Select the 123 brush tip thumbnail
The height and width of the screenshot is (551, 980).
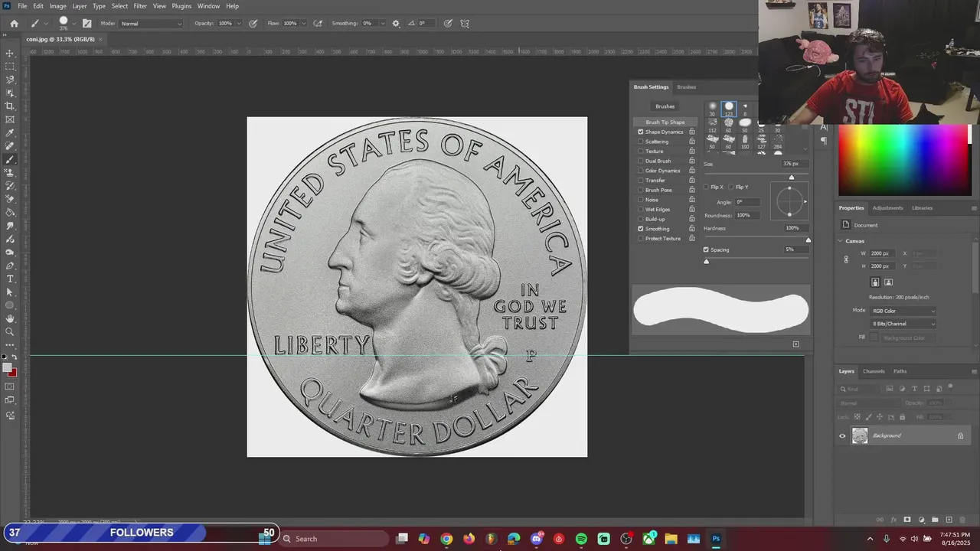729,108
